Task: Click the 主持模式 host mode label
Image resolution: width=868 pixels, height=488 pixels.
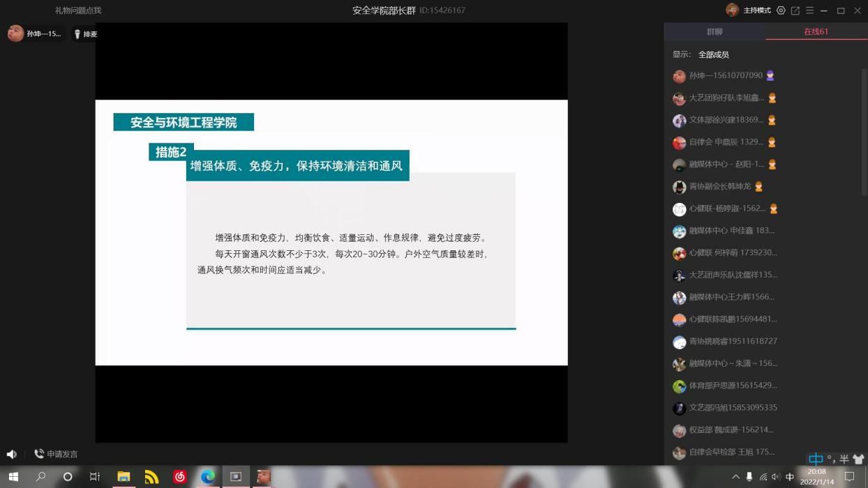Action: [x=757, y=10]
